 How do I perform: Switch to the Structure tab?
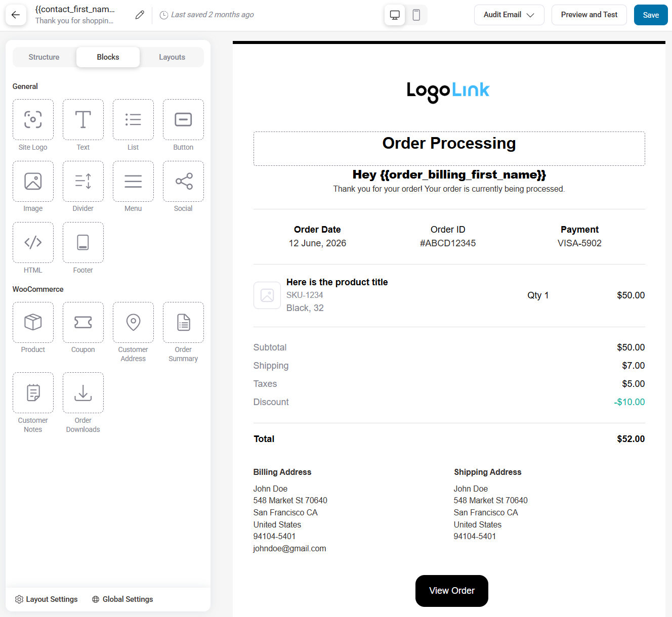pos(44,57)
